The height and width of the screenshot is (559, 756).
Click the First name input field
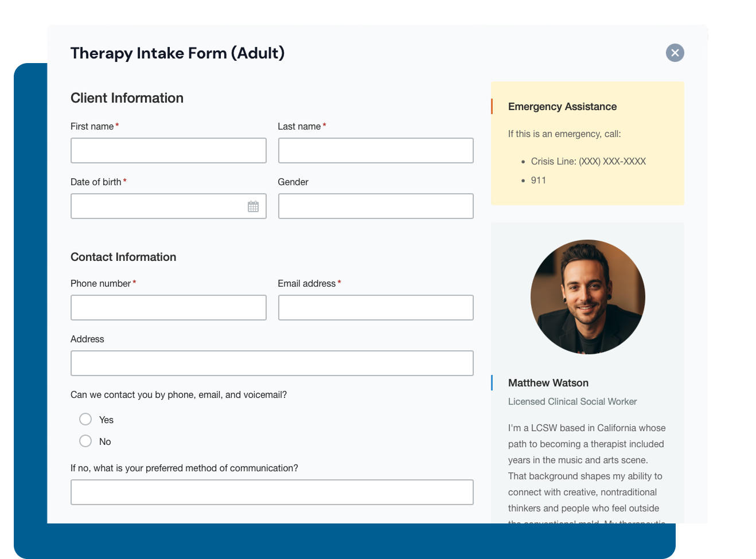click(169, 150)
